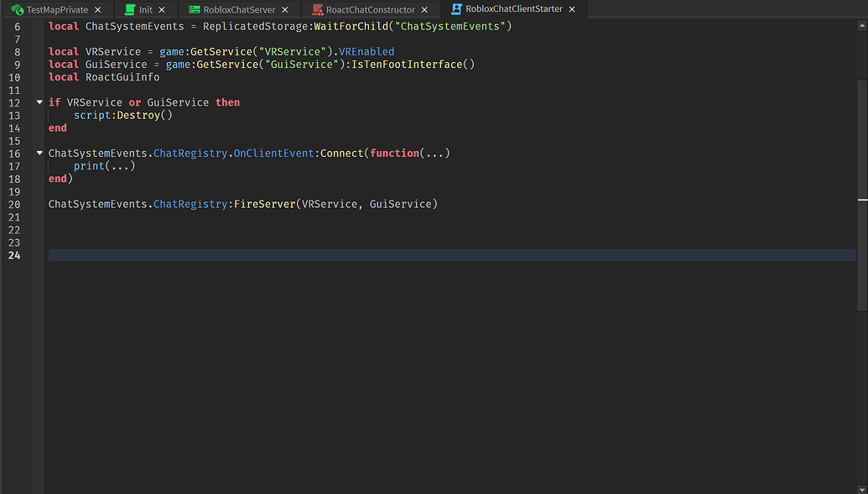Open the TestMapPrivate tab
This screenshot has width=868, height=494.
pyautogui.click(x=57, y=9)
